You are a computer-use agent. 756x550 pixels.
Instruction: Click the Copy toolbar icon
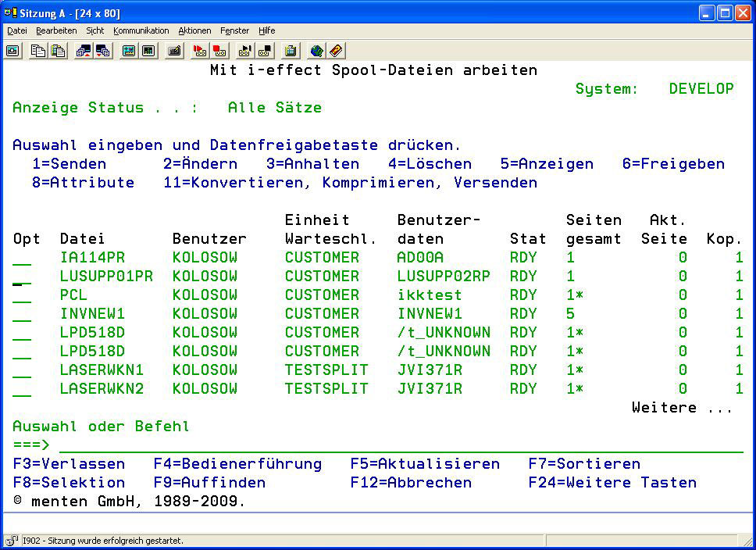37,51
